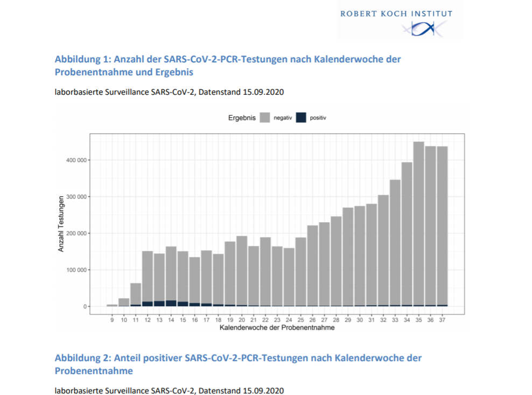Viewport: 532px width, 395px height.
Task: Click the gray bar for calendar week 11
Action: click(136, 293)
